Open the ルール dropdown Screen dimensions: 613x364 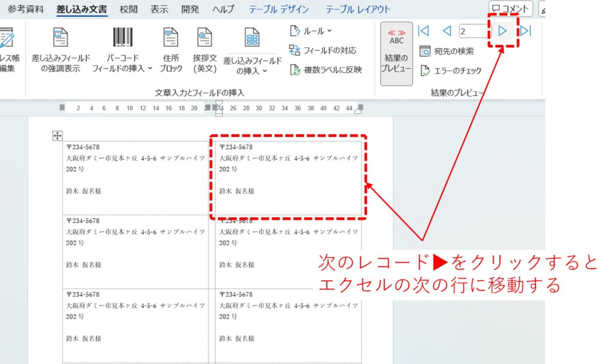pos(311,31)
